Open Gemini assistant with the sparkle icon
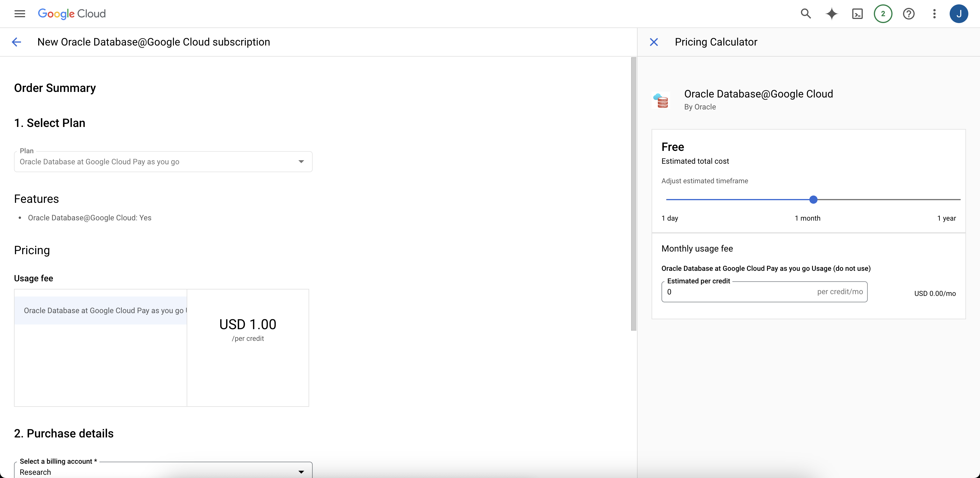 click(x=832, y=14)
